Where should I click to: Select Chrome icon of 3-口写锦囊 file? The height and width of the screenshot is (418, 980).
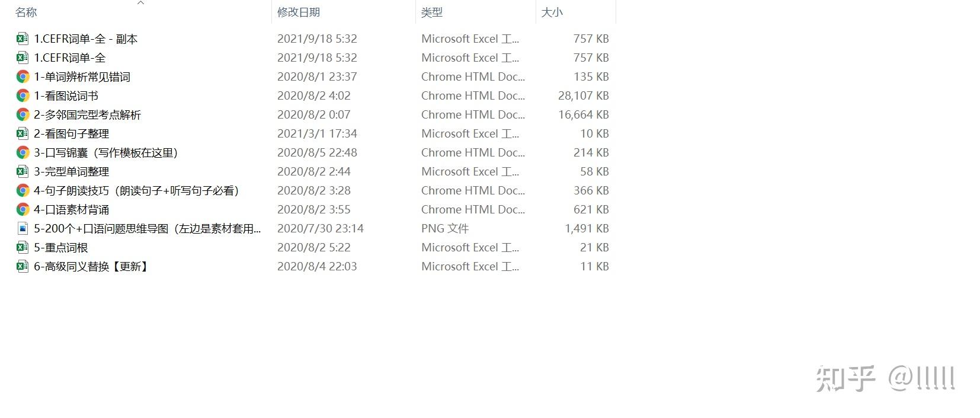[x=23, y=152]
